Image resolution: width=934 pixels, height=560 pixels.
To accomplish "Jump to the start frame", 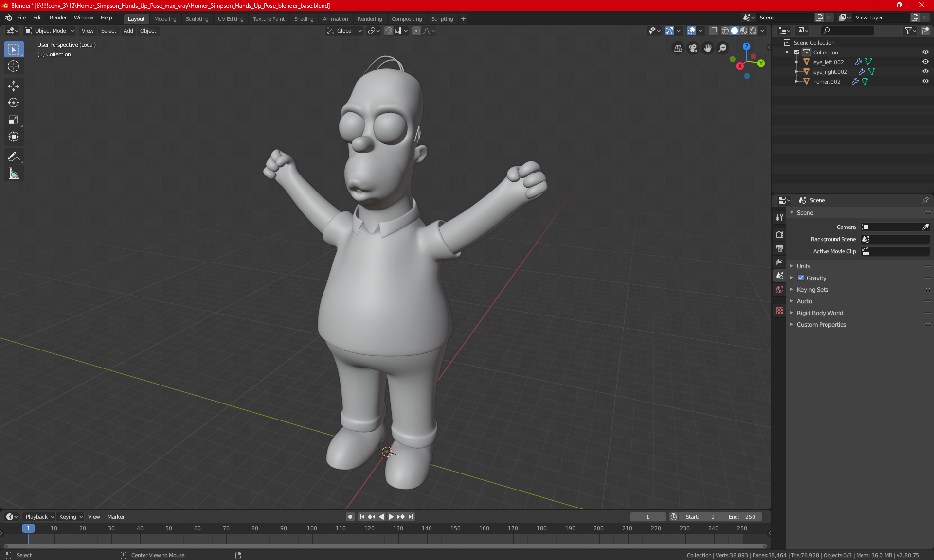I will [x=362, y=517].
